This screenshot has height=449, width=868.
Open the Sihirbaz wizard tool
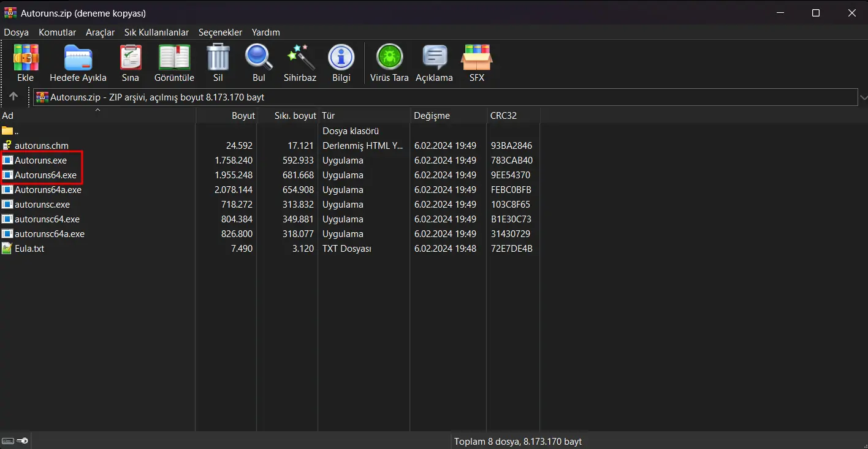(x=300, y=58)
